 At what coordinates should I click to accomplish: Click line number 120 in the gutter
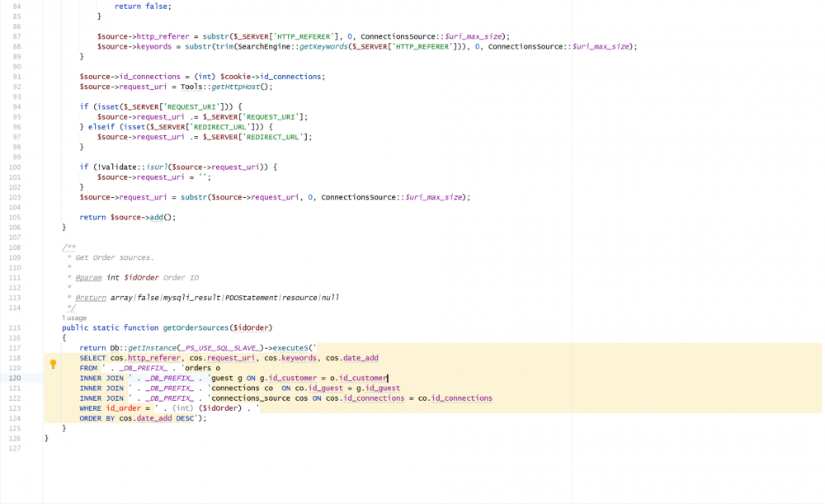click(14, 378)
